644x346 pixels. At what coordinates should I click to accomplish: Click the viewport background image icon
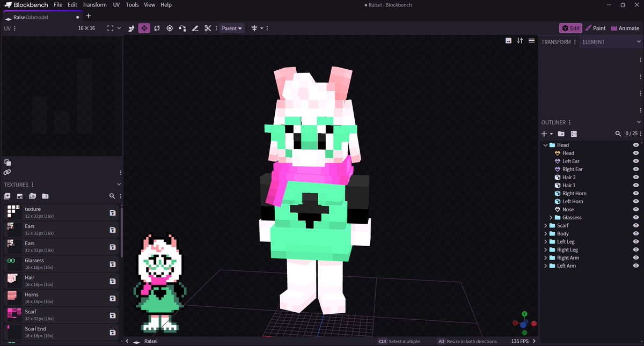pyautogui.click(x=508, y=41)
